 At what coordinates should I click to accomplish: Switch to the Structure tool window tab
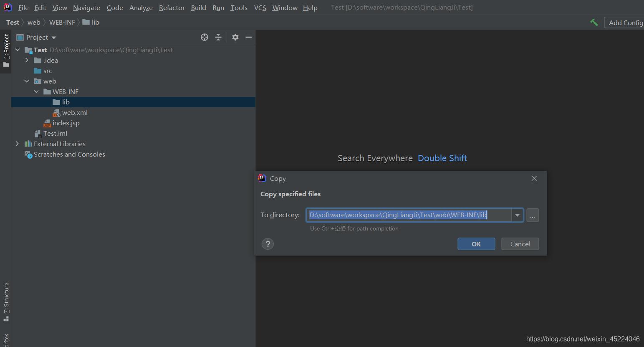6,301
